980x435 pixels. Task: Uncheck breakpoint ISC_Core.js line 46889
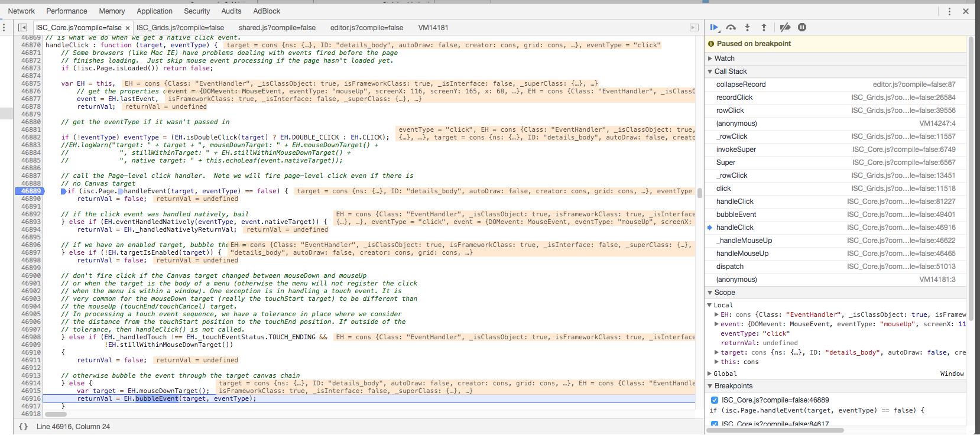(715, 400)
